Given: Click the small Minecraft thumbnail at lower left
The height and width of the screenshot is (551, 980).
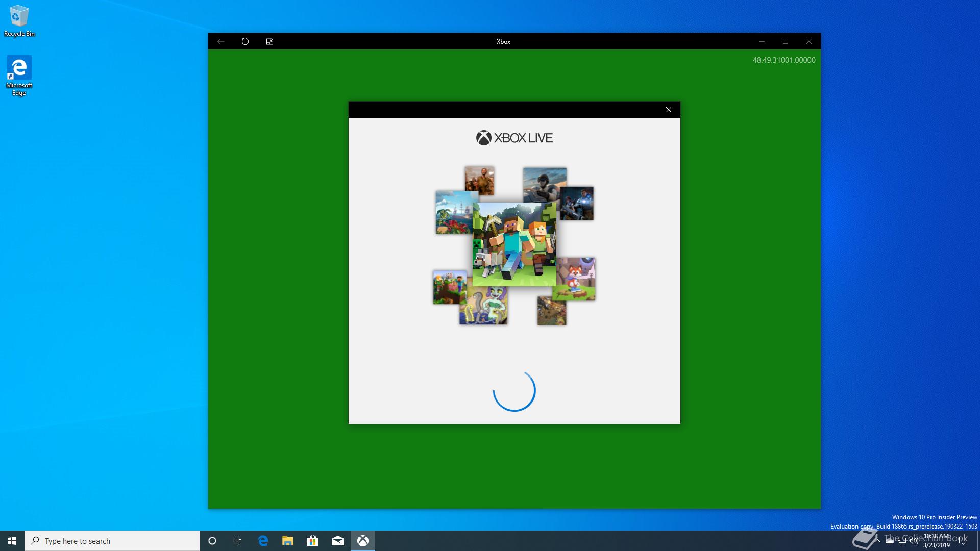Looking at the screenshot, I should (450, 287).
